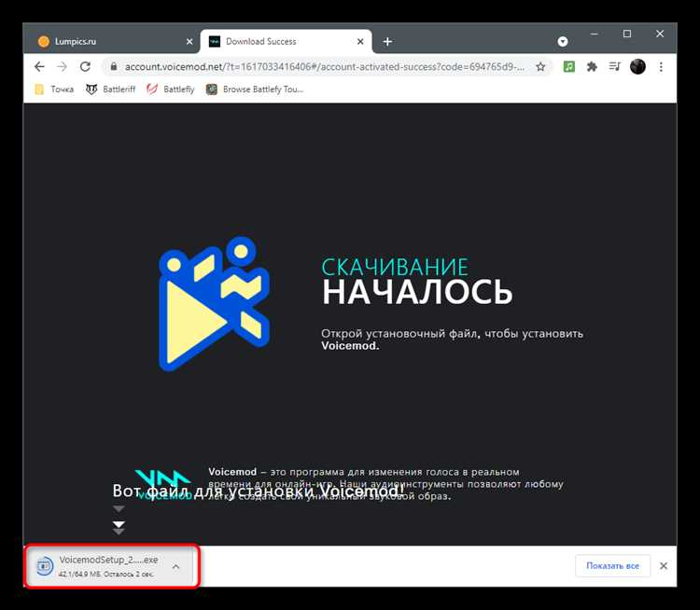Go back to the previous page

pyautogui.click(x=39, y=67)
